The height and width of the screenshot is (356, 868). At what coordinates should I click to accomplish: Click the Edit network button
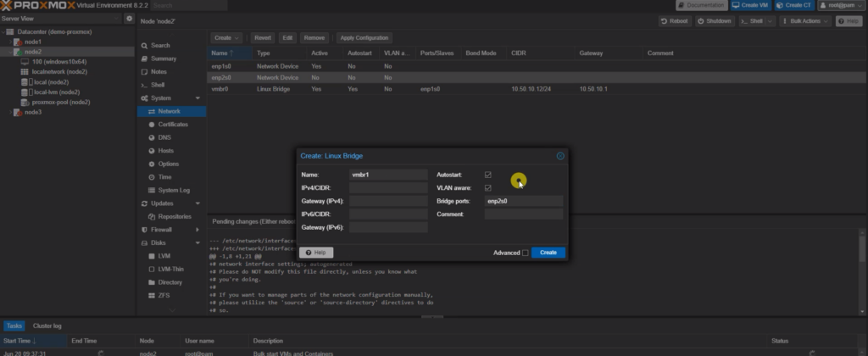(x=287, y=37)
